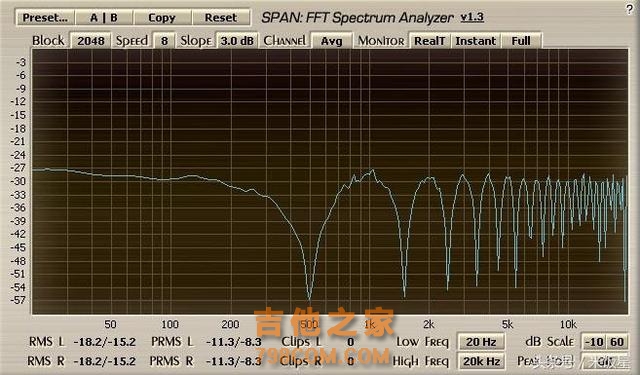Adjust the dB Scale -10 value
The height and width of the screenshot is (375, 640).
coord(594,342)
